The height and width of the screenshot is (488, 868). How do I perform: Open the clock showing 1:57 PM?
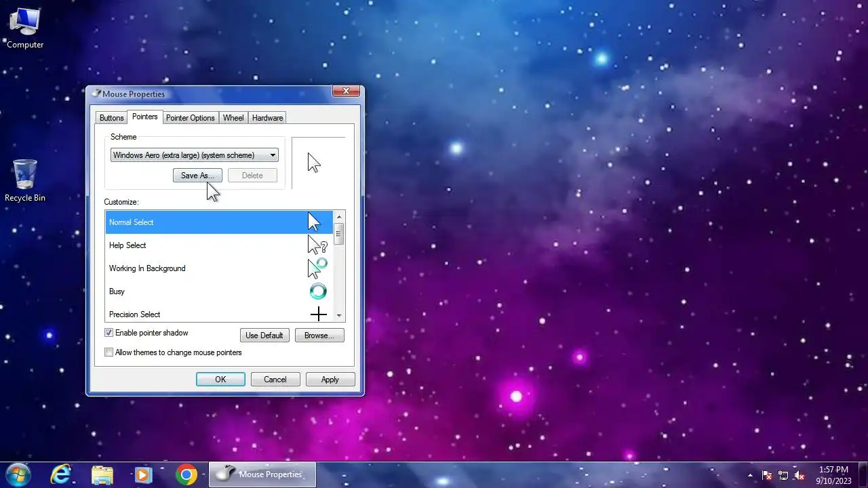click(833, 474)
